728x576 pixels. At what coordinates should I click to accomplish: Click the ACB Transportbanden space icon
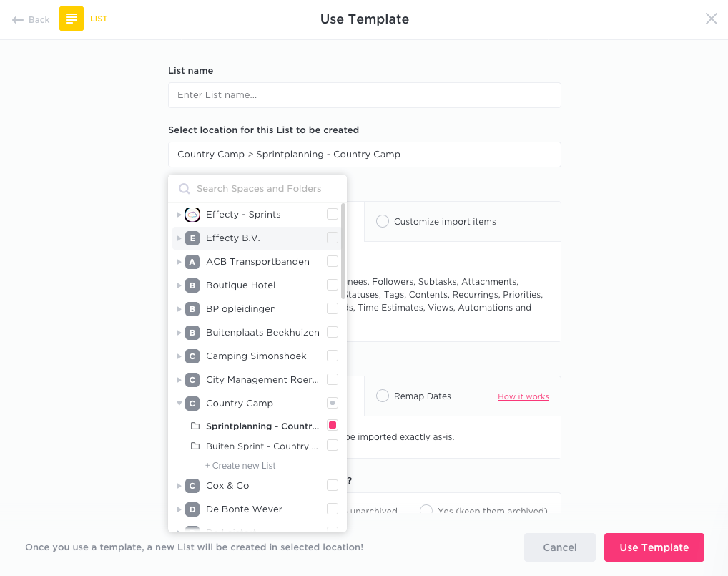pos(192,262)
